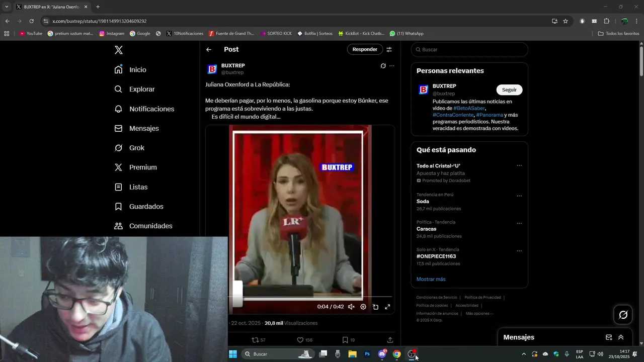
Task: Expand Más opciones in the footer
Action: pyautogui.click(x=479, y=313)
